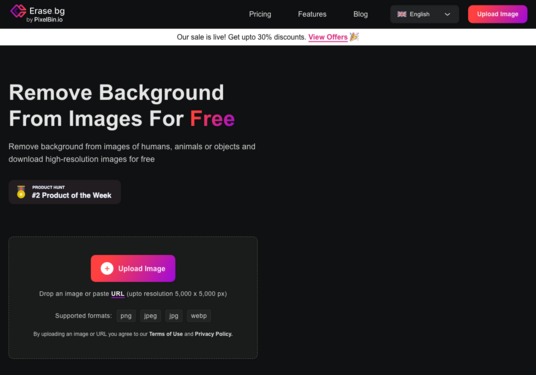Click the URL paste link
This screenshot has height=375, width=536.
(x=118, y=294)
